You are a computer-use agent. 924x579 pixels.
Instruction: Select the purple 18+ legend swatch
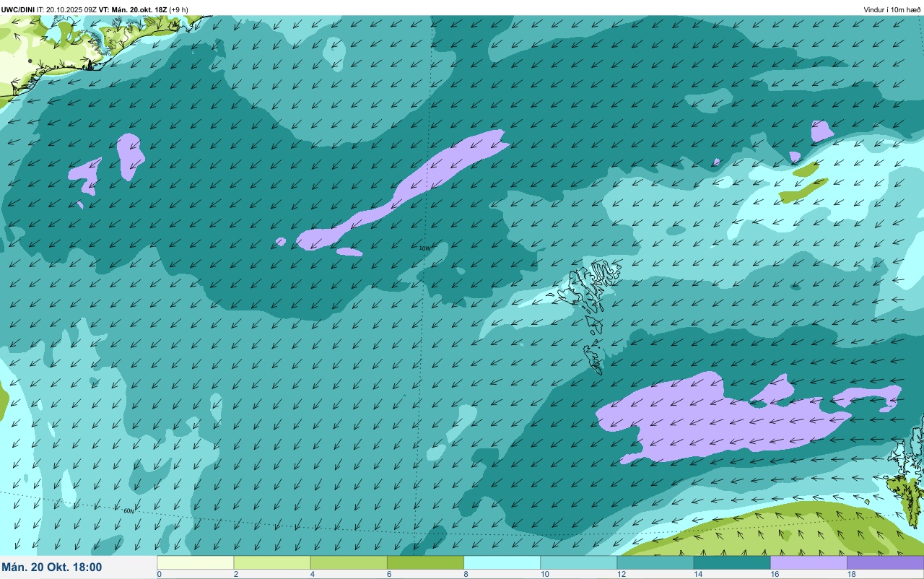click(885, 562)
